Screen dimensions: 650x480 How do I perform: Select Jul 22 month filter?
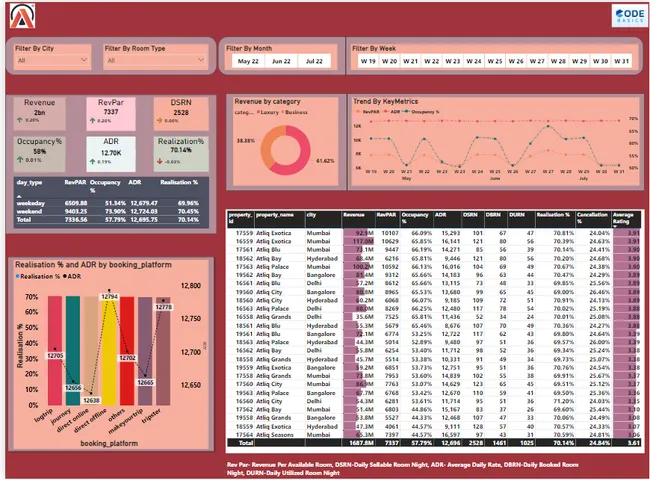[x=314, y=61]
